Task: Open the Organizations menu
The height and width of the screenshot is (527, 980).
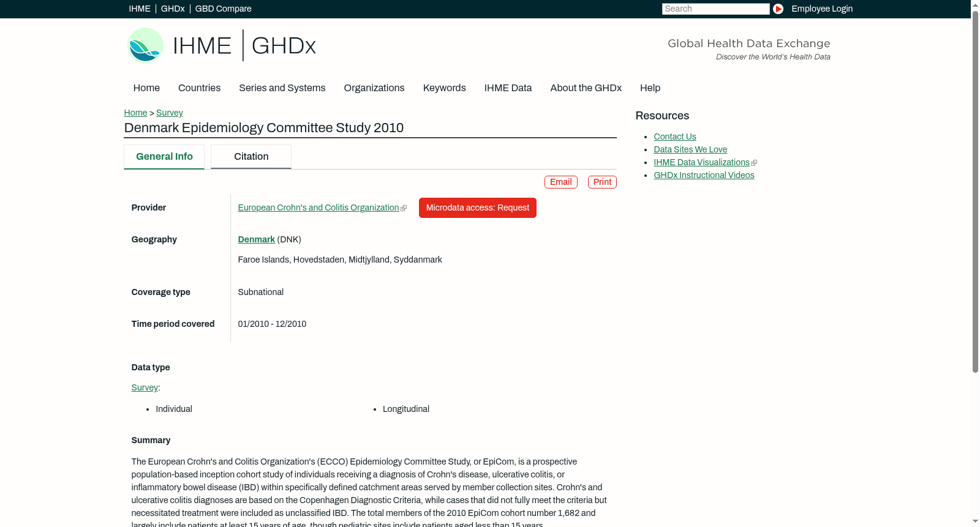Action: pyautogui.click(x=374, y=88)
